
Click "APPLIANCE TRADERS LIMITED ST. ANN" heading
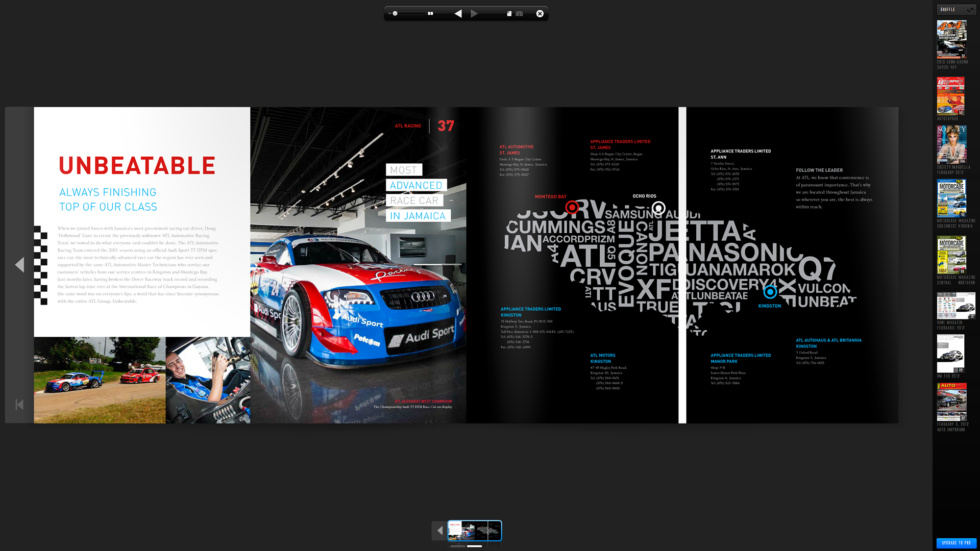click(x=741, y=154)
